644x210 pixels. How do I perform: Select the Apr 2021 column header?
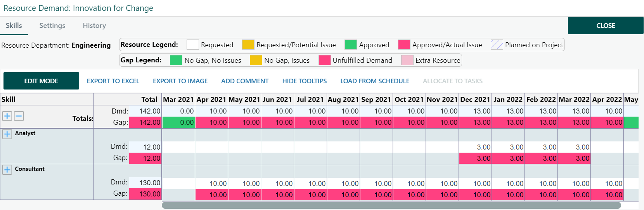point(211,99)
